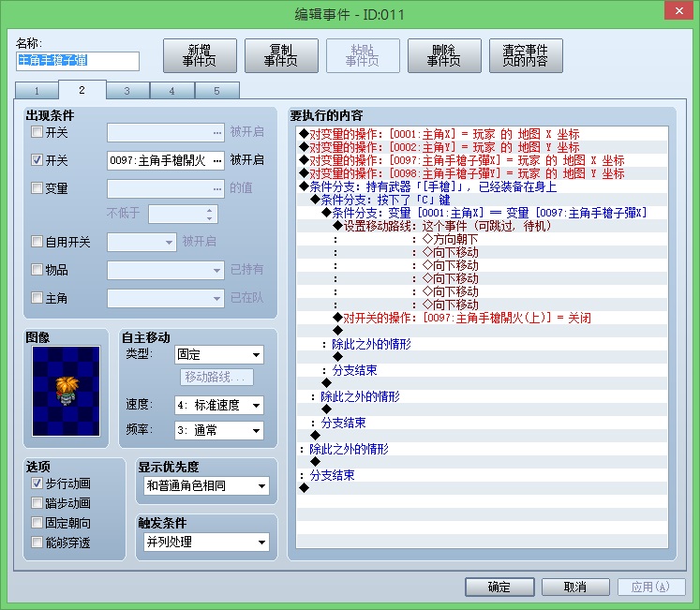
Task: Cancel the dialog with 取消
Action: coord(575,587)
